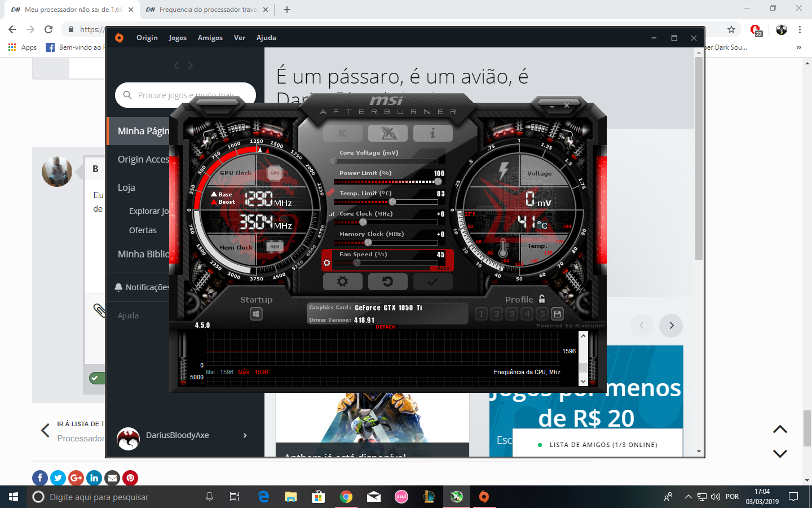
Task: Share the page on Facebook
Action: tap(40, 478)
